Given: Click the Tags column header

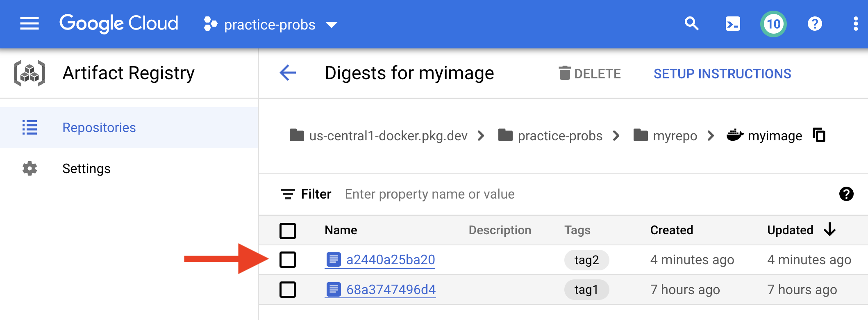Looking at the screenshot, I should point(577,230).
